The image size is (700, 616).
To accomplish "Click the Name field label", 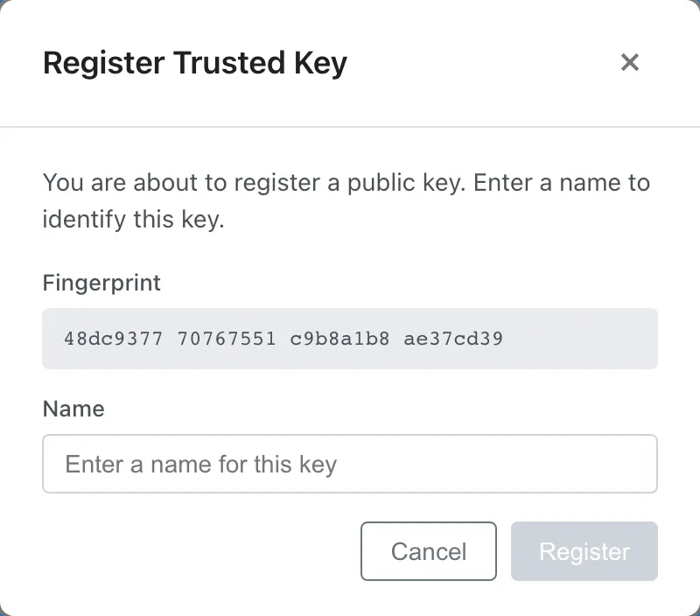I will (x=73, y=409).
